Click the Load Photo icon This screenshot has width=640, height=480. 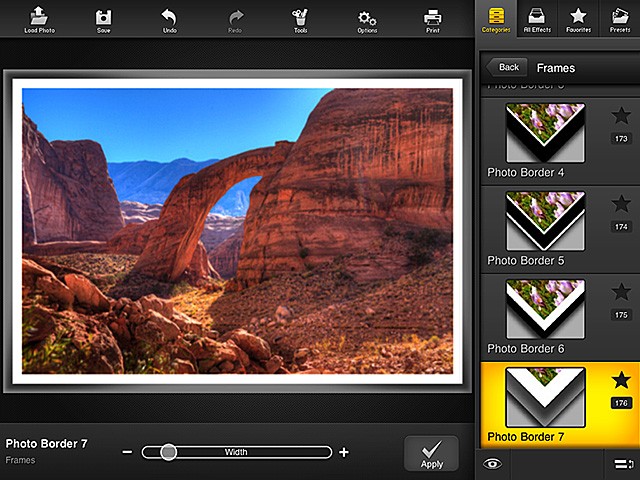(38, 18)
